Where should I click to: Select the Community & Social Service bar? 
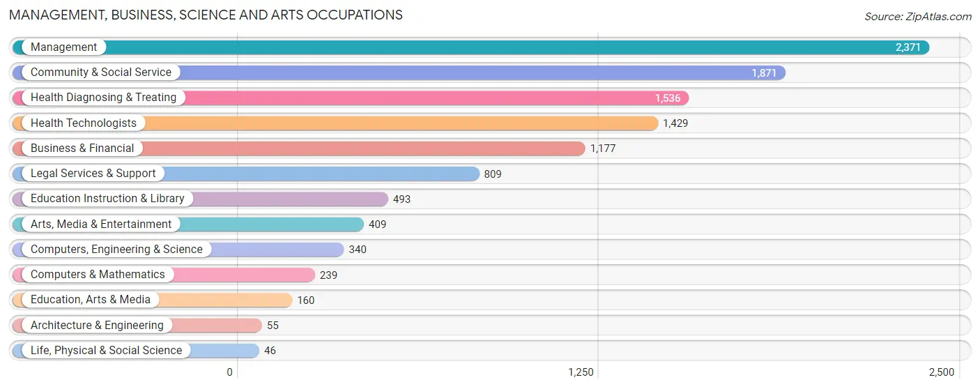tap(399, 73)
